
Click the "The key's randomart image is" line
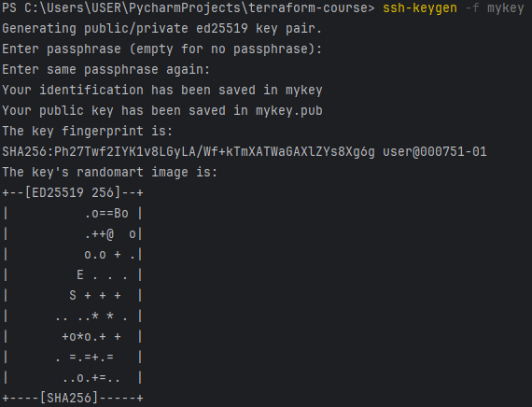[x=109, y=173]
